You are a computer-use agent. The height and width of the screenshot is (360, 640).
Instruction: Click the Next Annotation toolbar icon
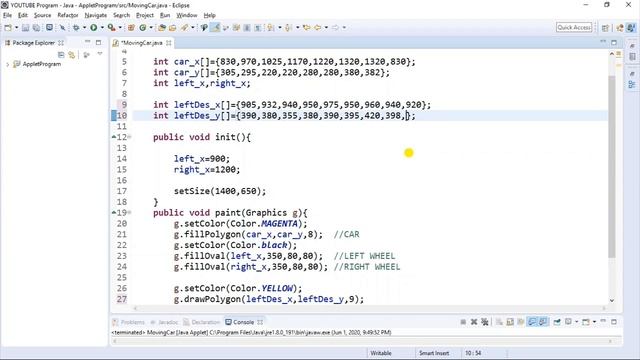271,27
